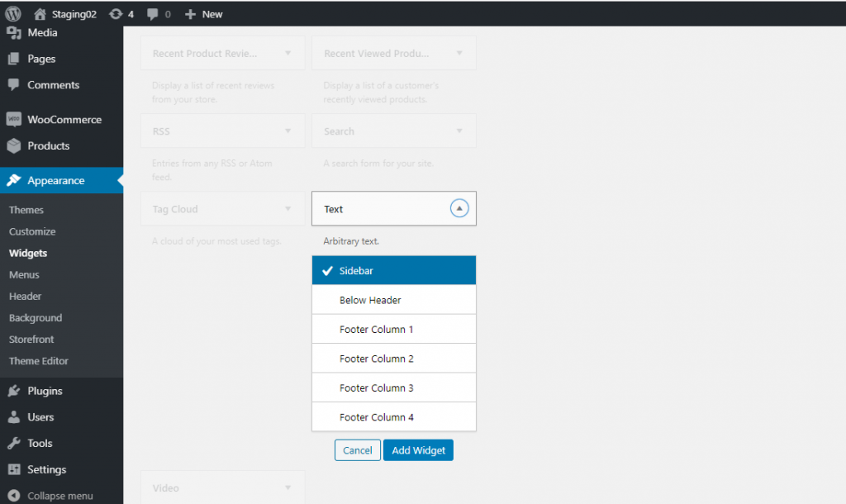Click the Pages sidebar icon

pos(14,59)
